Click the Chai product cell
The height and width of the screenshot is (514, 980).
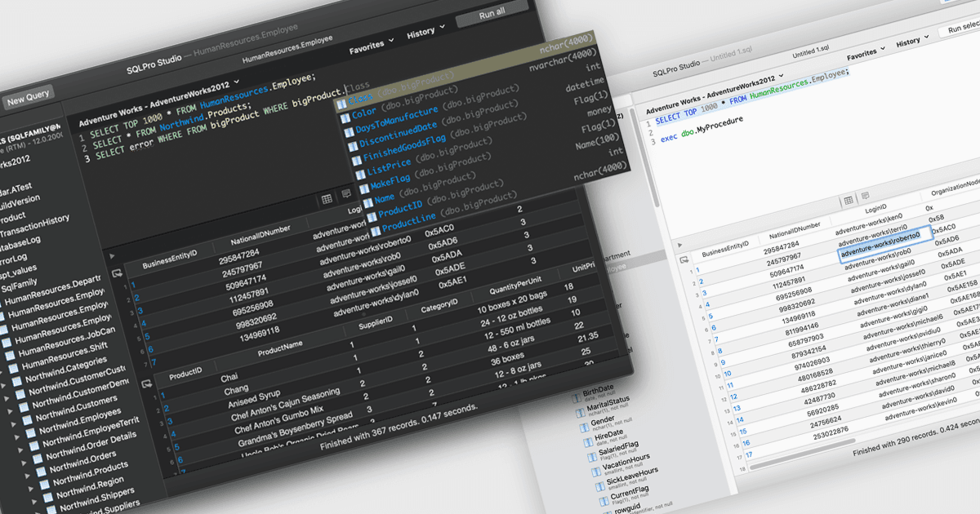(229, 378)
